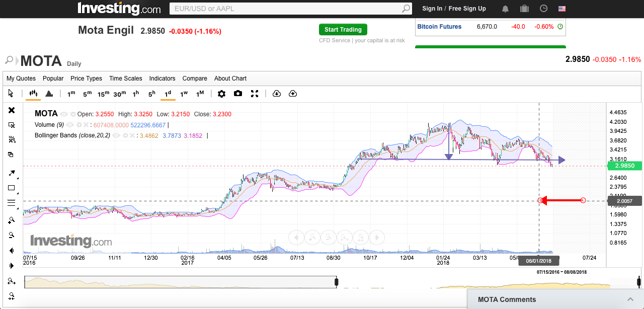
Task: Take a chart snapshot with camera icon
Action: coord(238,94)
